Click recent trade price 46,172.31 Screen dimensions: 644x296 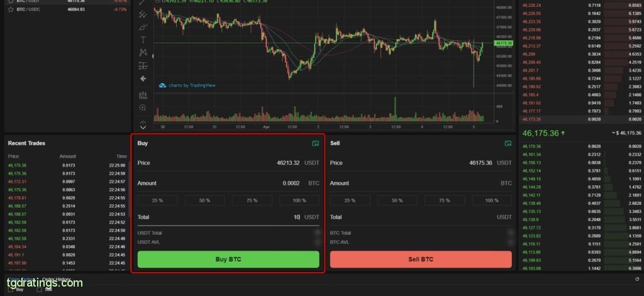17,182
